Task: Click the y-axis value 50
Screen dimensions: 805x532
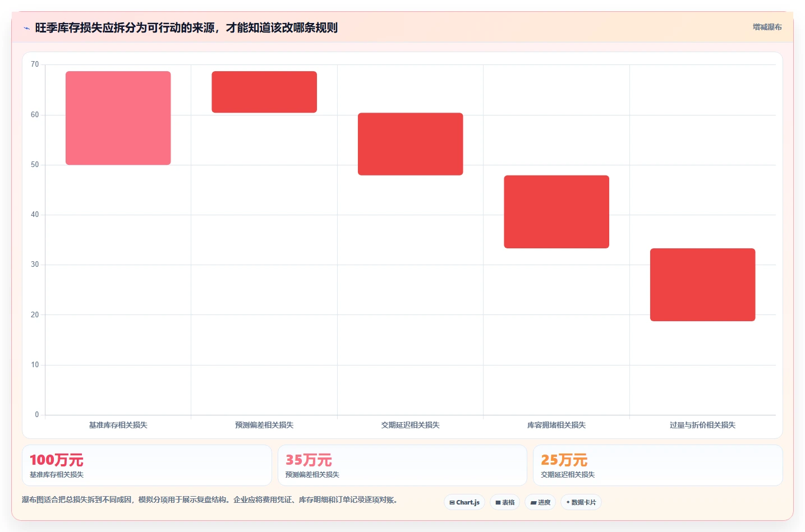Action: pos(35,165)
